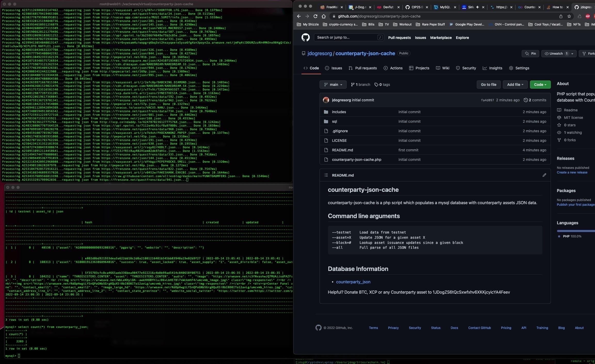Click Marketplace in GitHub header

click(441, 38)
